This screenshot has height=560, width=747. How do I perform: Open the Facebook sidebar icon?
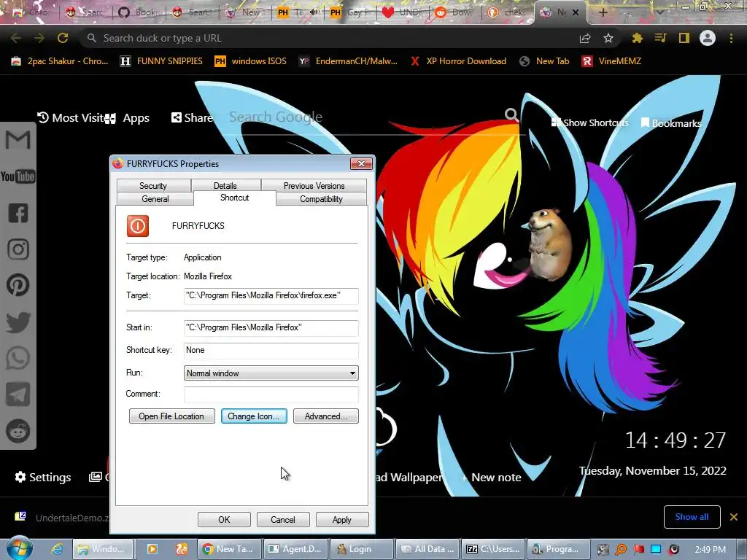point(18,213)
